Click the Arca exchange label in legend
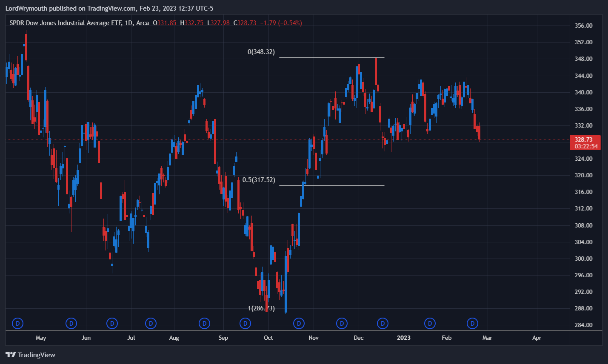The image size is (608, 364). point(143,23)
